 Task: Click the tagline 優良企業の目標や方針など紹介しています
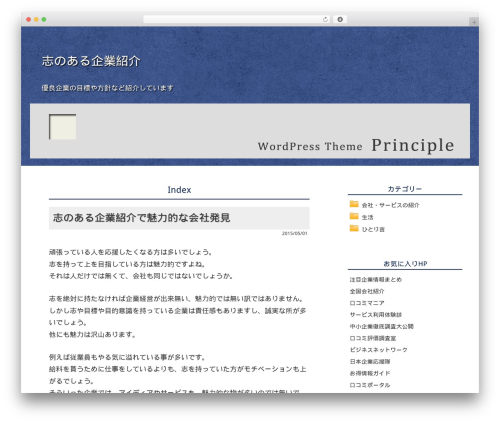coord(107,88)
